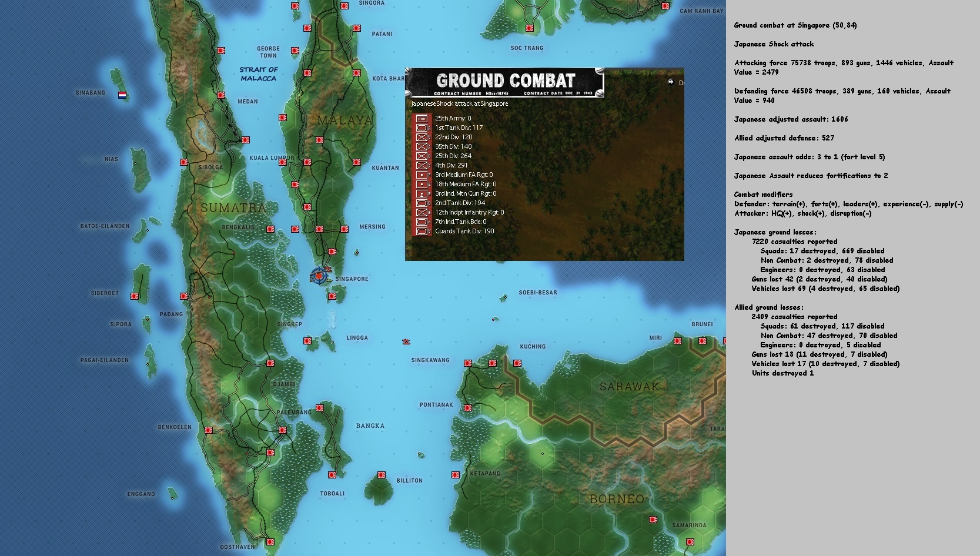
Task: Click the 3rd Ind. Mtn Gun Rgt icon
Action: 421,193
